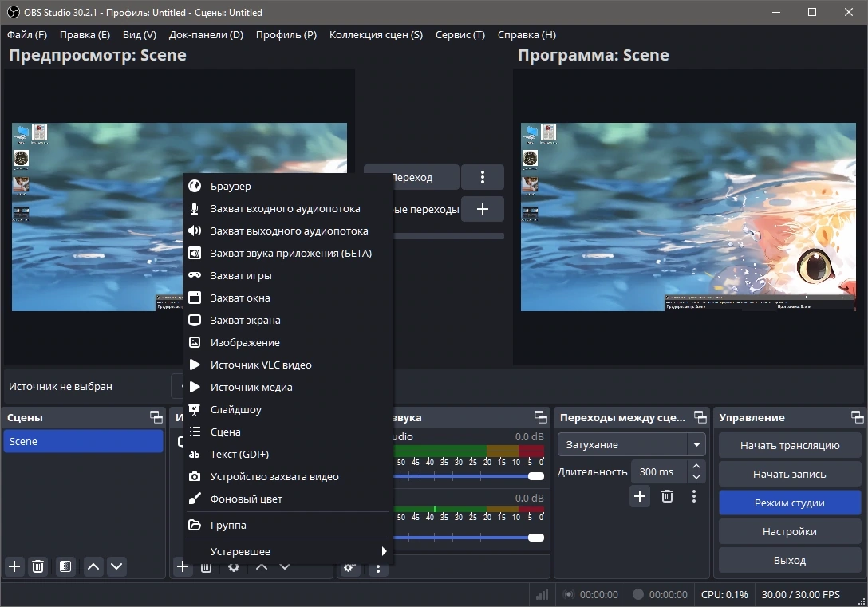Click the 300 ms duration field
The width and height of the screenshot is (868, 607).
coord(660,472)
